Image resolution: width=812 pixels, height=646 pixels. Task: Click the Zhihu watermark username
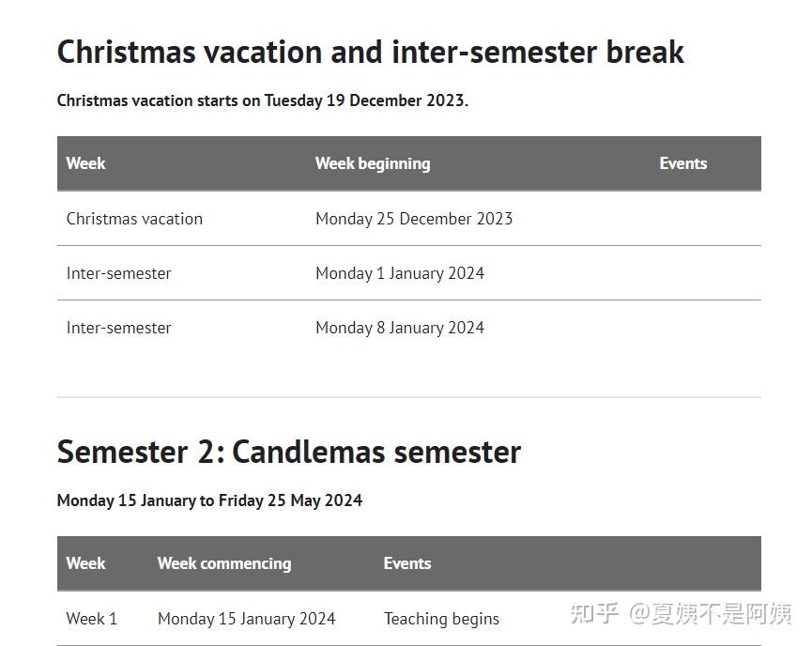pos(710,613)
